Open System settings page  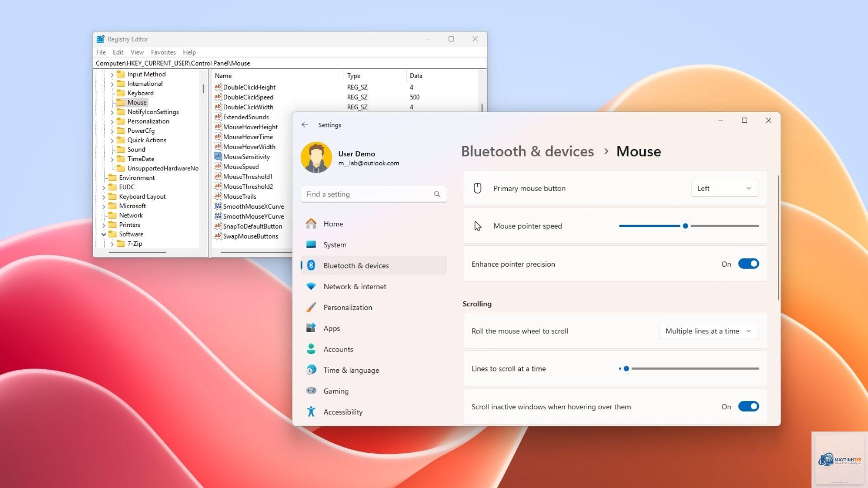click(373, 244)
